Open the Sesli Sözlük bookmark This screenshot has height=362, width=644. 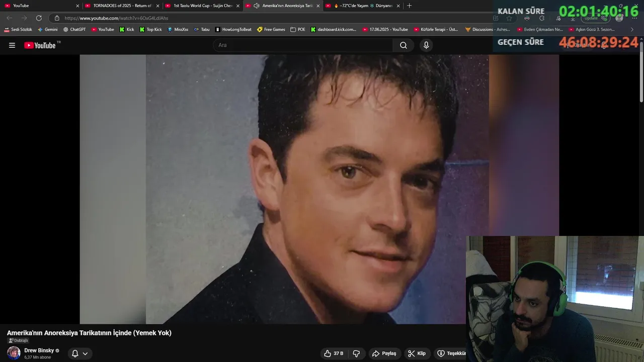(18, 30)
